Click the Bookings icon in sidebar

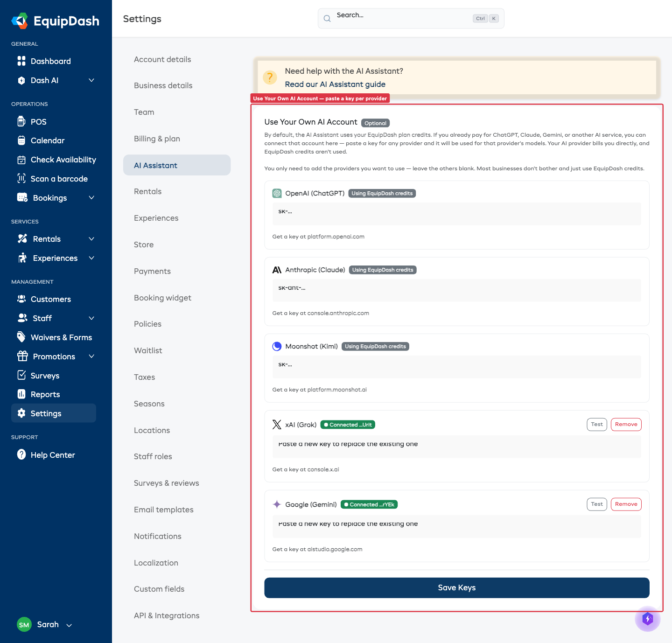pyautogui.click(x=22, y=197)
